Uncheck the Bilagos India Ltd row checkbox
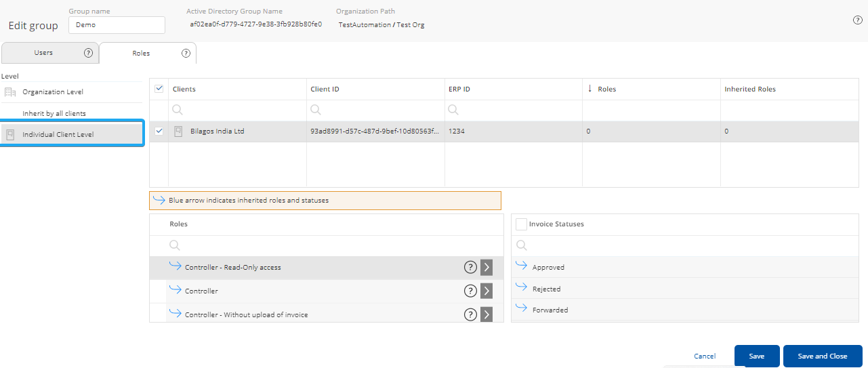The width and height of the screenshot is (868, 368). (x=159, y=131)
